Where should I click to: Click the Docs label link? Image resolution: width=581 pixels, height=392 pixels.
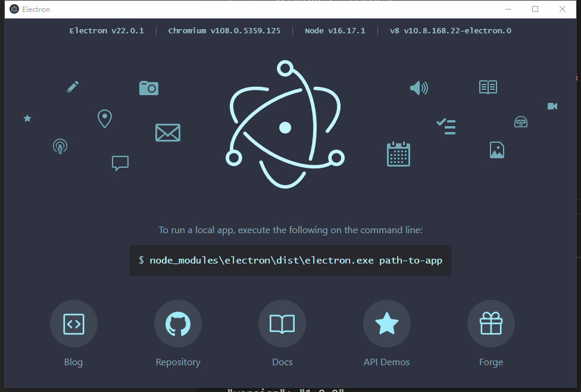point(282,362)
